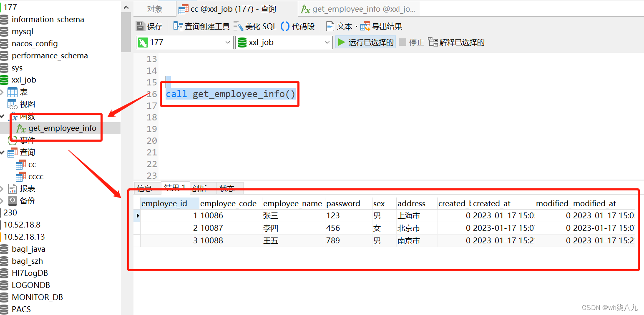Click line 16 call get_employee_info() text
The image size is (644, 315).
coord(231,94)
